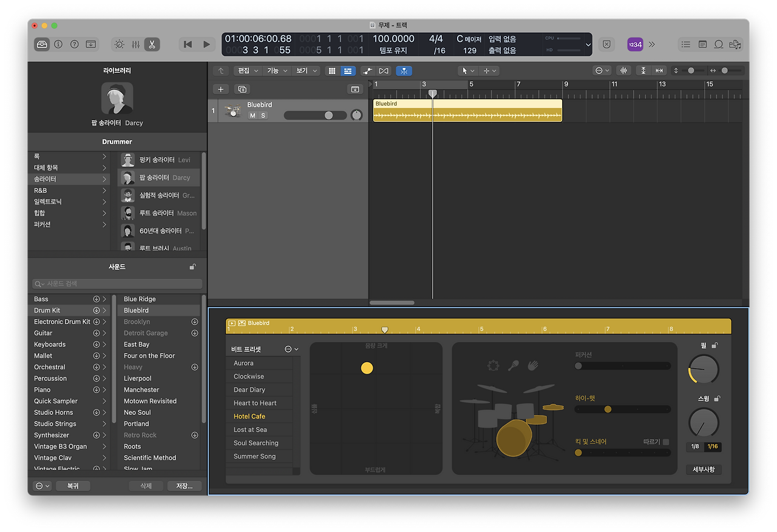This screenshot has height=532, width=777.
Task: Switch to track list view button
Action: [x=348, y=71]
